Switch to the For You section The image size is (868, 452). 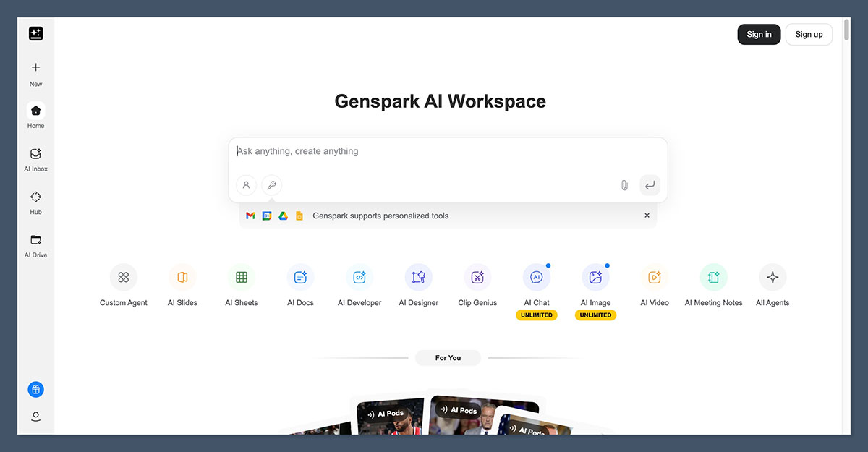coord(448,357)
